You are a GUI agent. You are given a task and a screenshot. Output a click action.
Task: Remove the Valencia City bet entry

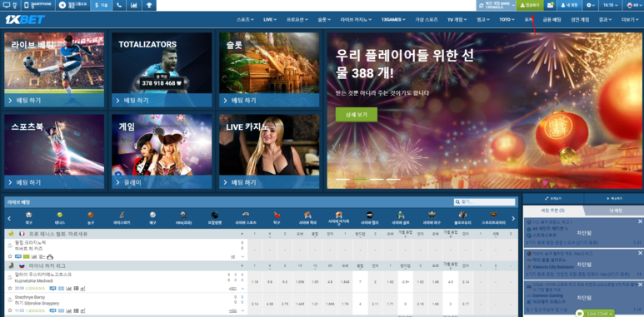tap(640, 254)
